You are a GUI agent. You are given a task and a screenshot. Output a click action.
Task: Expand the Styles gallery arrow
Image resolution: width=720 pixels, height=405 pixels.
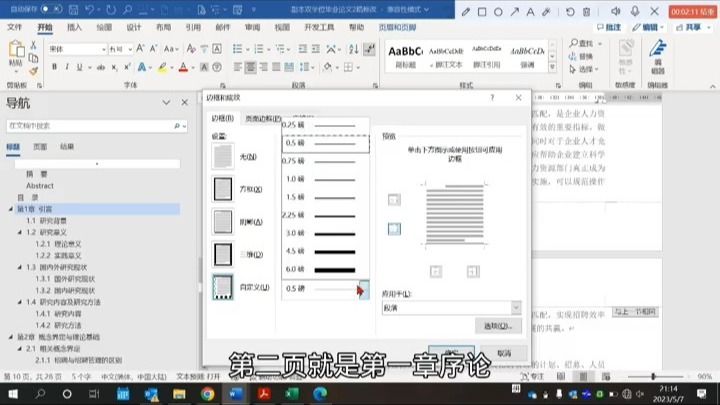point(552,67)
